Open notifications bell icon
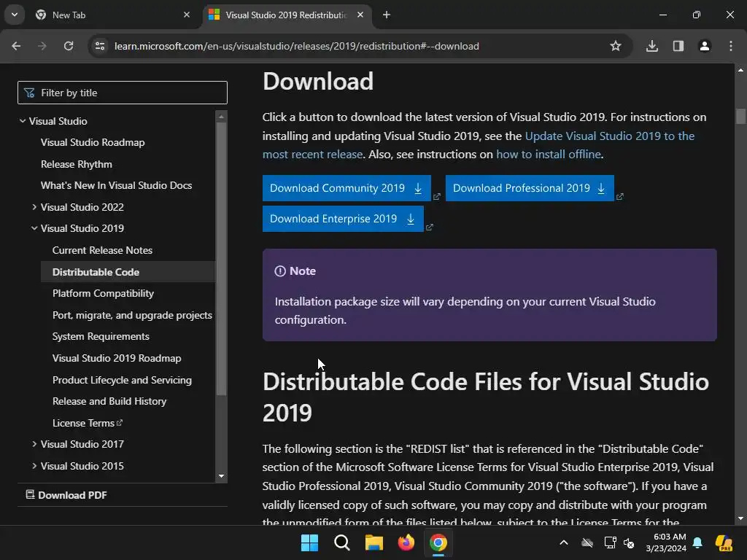The image size is (747, 560). click(x=697, y=542)
